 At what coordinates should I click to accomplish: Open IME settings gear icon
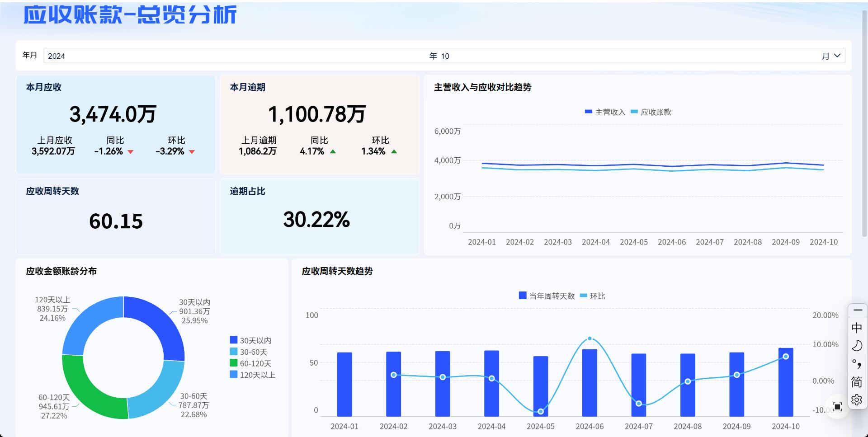[857, 400]
